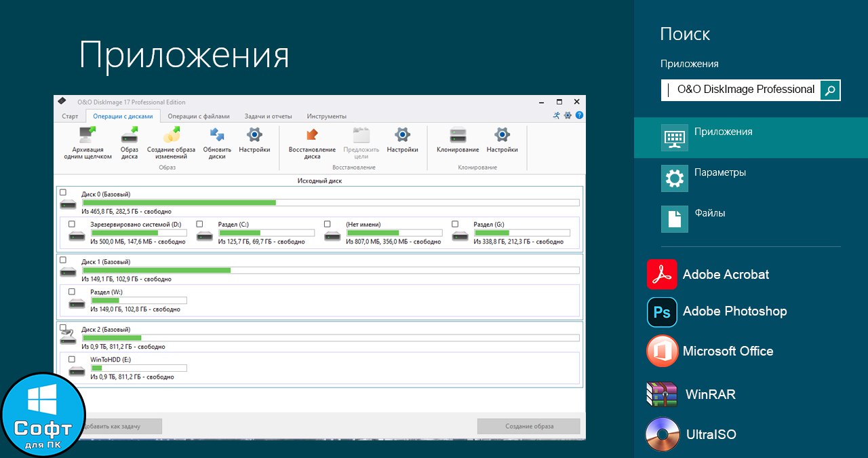Click Восстановление диска icon
The height and width of the screenshot is (458, 868).
tap(312, 134)
